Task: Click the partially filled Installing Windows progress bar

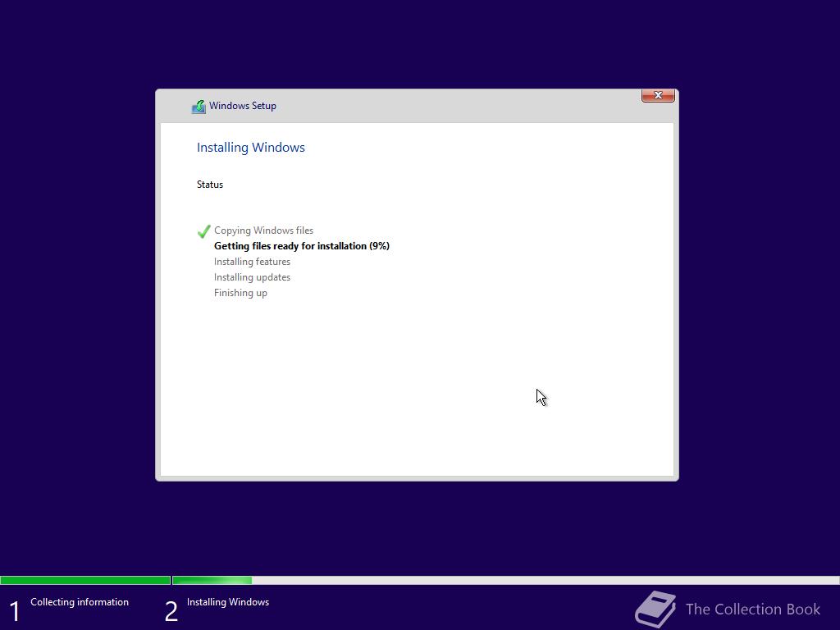Action: coord(505,580)
